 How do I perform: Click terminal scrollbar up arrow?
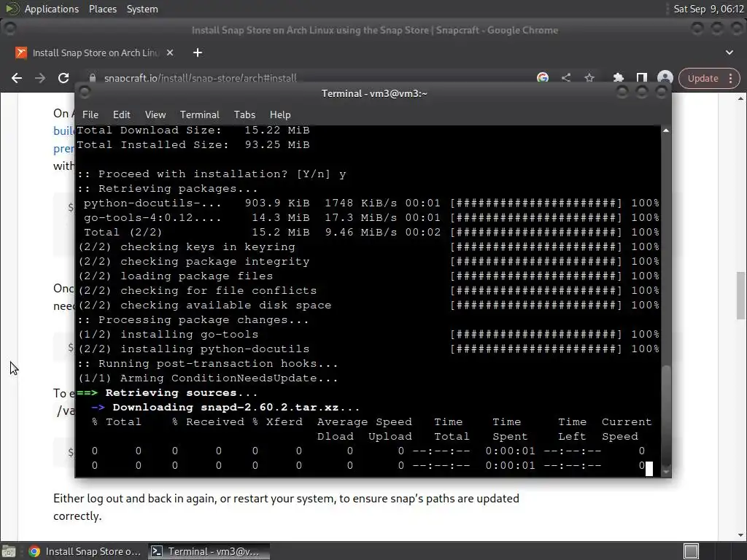pos(666,131)
